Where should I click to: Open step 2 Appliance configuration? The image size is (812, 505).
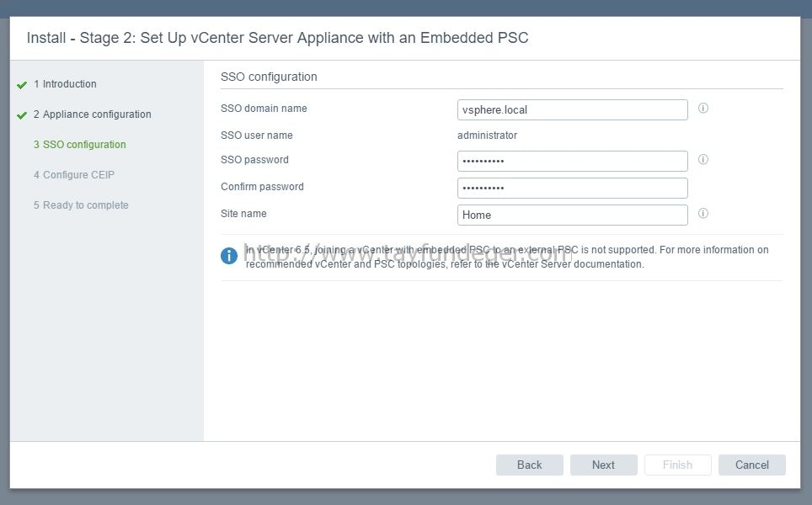click(92, 114)
